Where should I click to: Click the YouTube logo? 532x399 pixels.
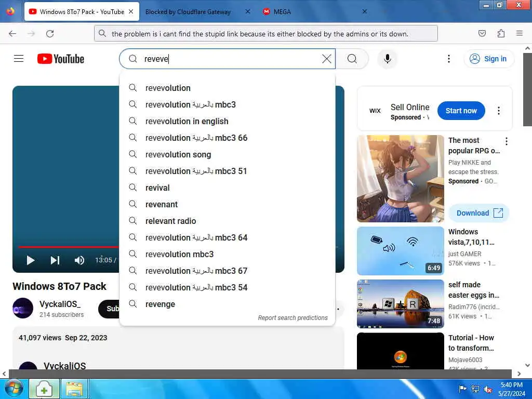pos(61,59)
